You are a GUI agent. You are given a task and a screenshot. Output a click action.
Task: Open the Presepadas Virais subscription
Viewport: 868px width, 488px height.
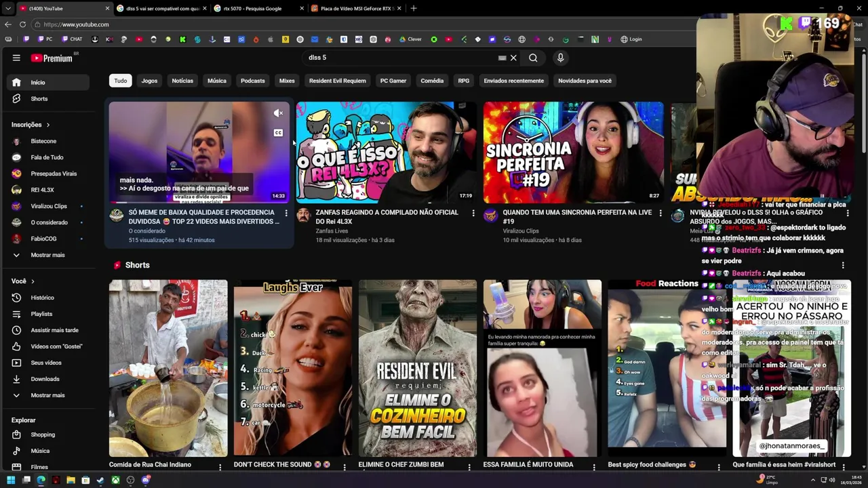tap(47, 174)
